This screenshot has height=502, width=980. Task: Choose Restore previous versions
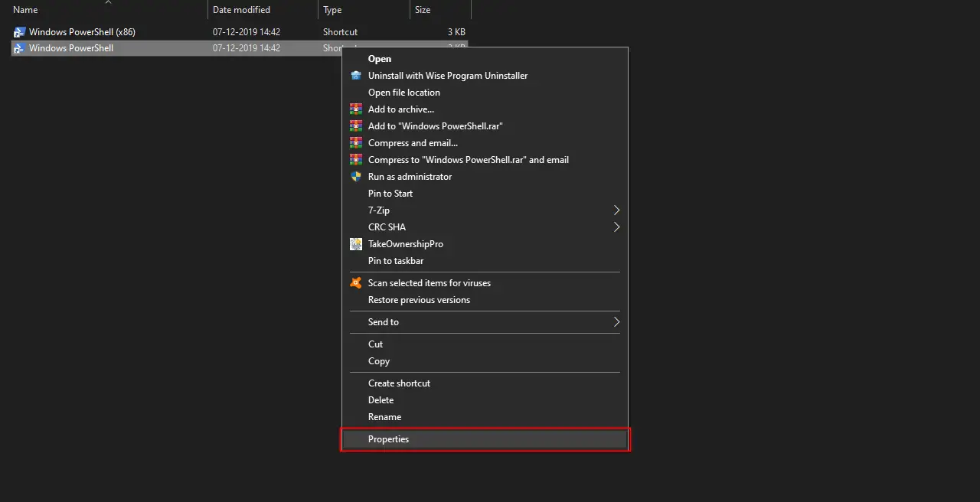point(485,300)
